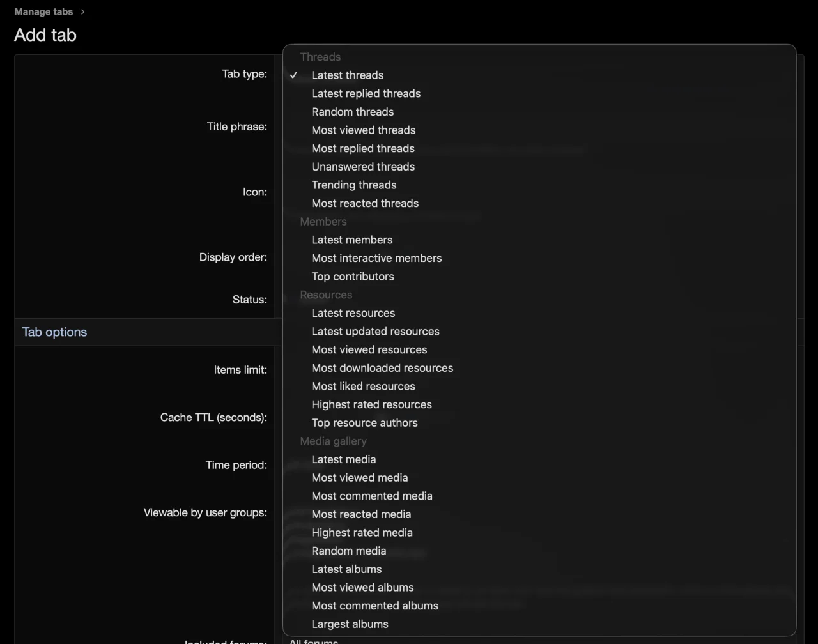818x644 pixels.
Task: Select Most viewed albums
Action: point(362,588)
